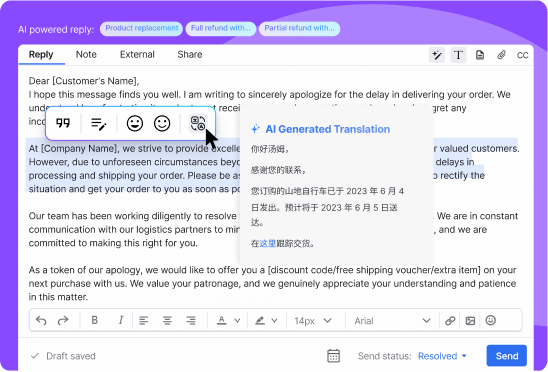Open the document template icon

tap(480, 55)
